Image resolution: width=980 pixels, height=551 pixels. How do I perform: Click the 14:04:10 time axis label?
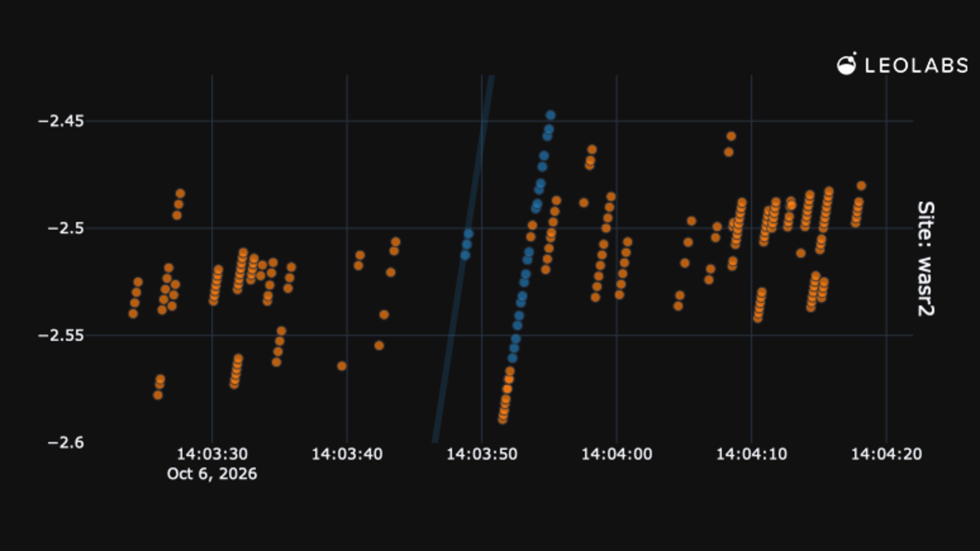coord(752,454)
